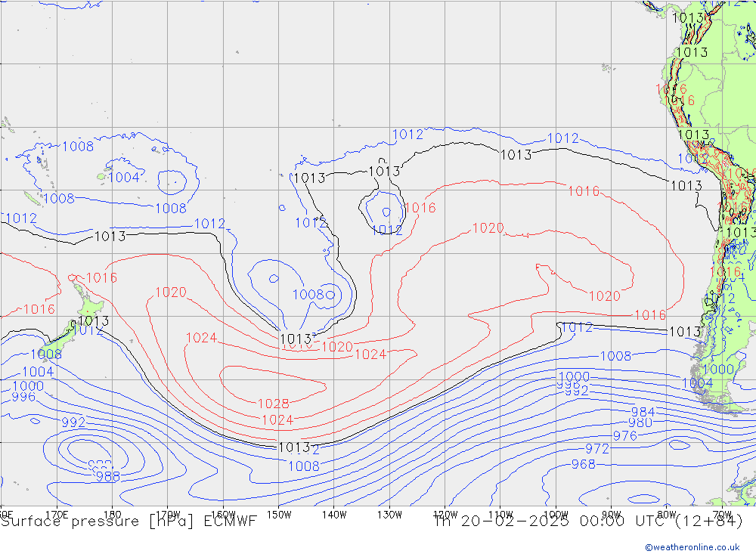The width and height of the screenshot is (756, 554).
Task: Click the 90W longitude axis label
Action: pyautogui.click(x=612, y=515)
